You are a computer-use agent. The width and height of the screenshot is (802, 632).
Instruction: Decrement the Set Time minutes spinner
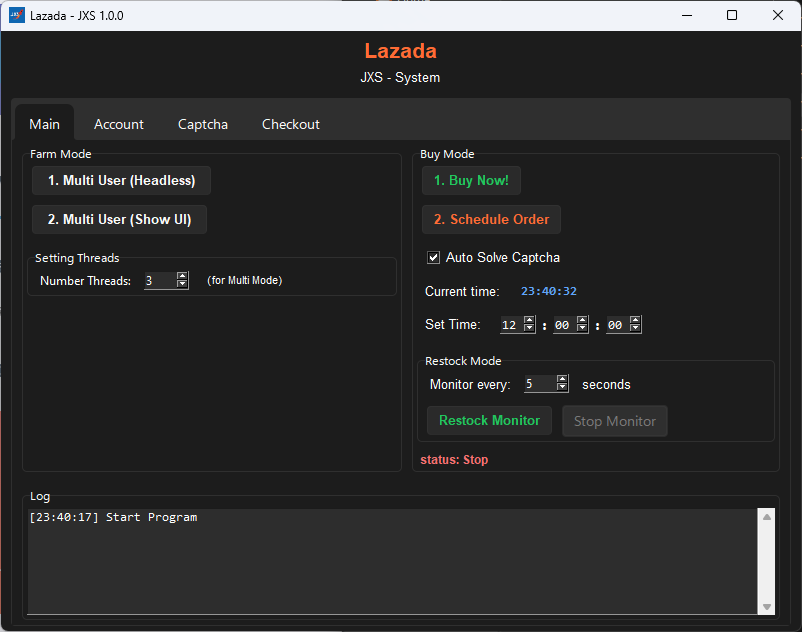click(x=582, y=329)
